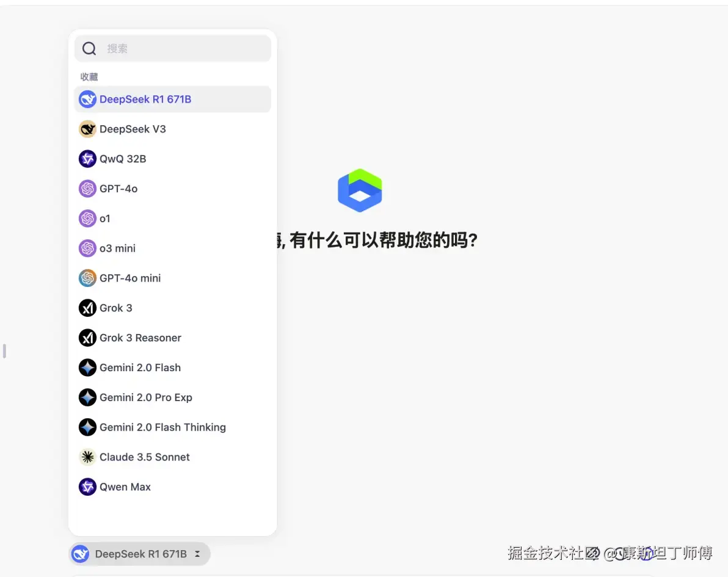Image resolution: width=728 pixels, height=577 pixels.
Task: Click the search magnifier icon
Action: pos(89,48)
